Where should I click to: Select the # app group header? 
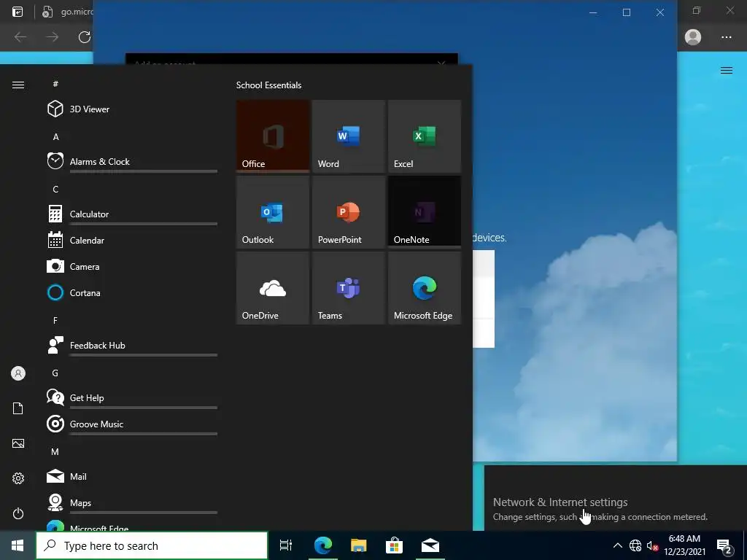tap(55, 84)
